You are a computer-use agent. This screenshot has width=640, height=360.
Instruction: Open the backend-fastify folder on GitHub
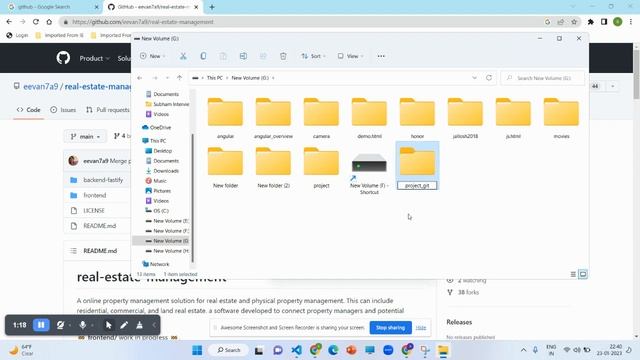[103, 180]
